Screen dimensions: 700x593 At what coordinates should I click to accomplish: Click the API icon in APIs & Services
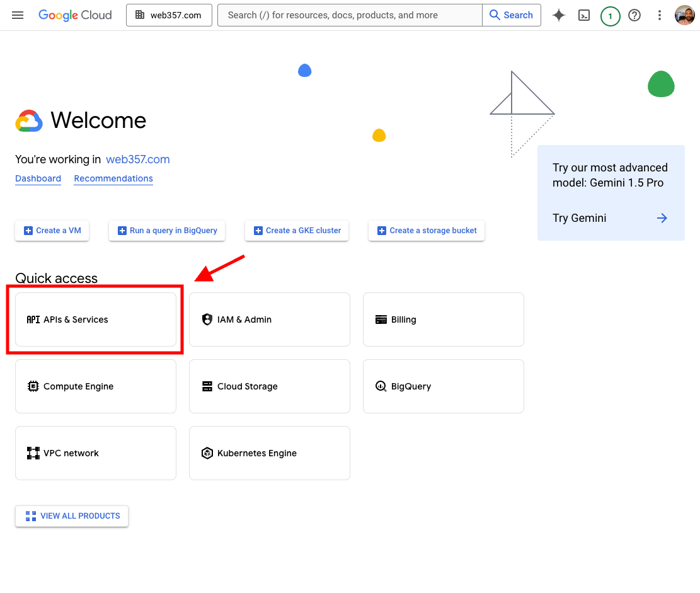(33, 320)
